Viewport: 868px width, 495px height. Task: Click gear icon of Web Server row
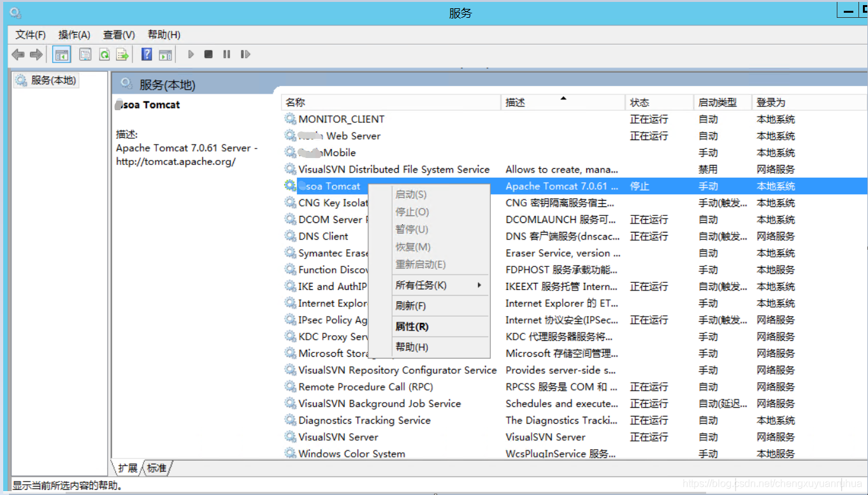291,136
